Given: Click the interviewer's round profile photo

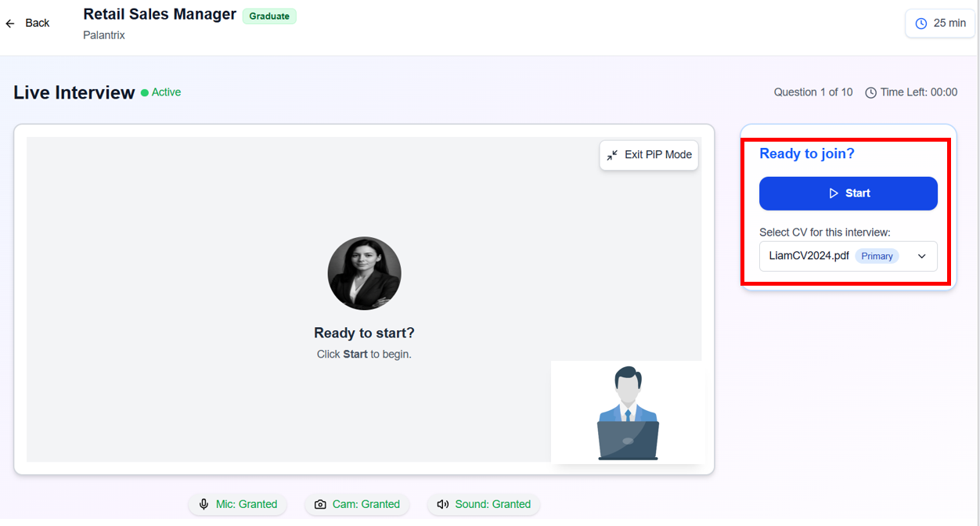Looking at the screenshot, I should point(364,274).
